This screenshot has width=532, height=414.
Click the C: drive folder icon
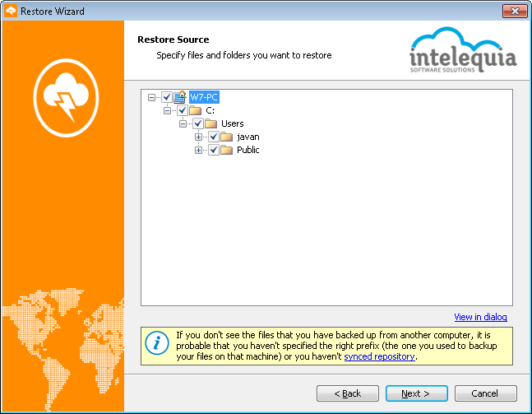point(196,110)
